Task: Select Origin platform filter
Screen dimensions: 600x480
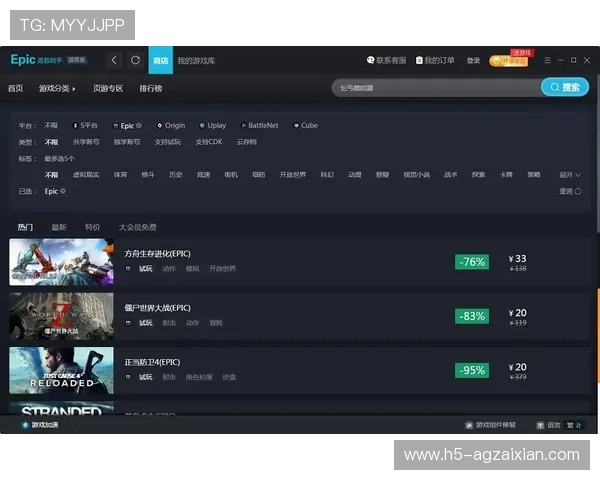Action: point(171,125)
